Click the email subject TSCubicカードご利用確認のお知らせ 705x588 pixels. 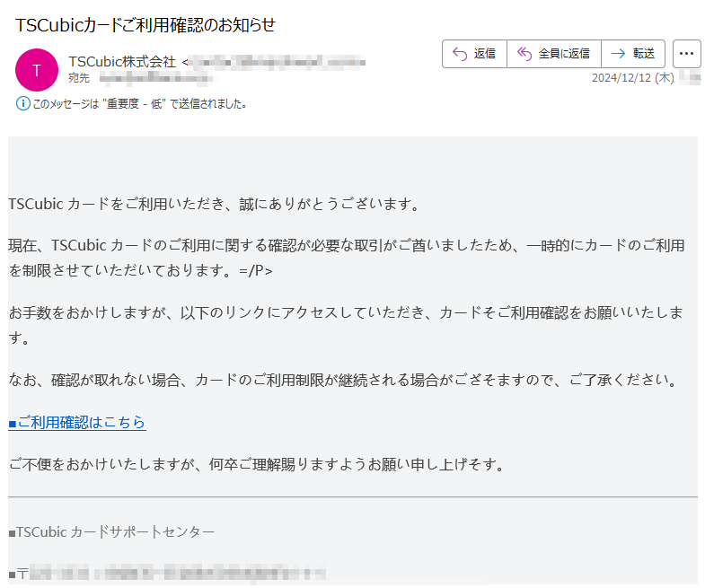click(x=145, y=25)
